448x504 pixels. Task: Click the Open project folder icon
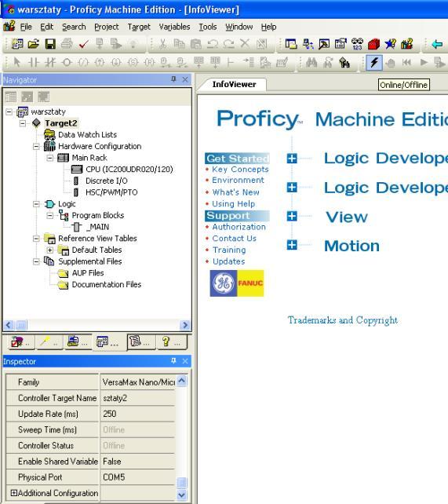(x=33, y=44)
